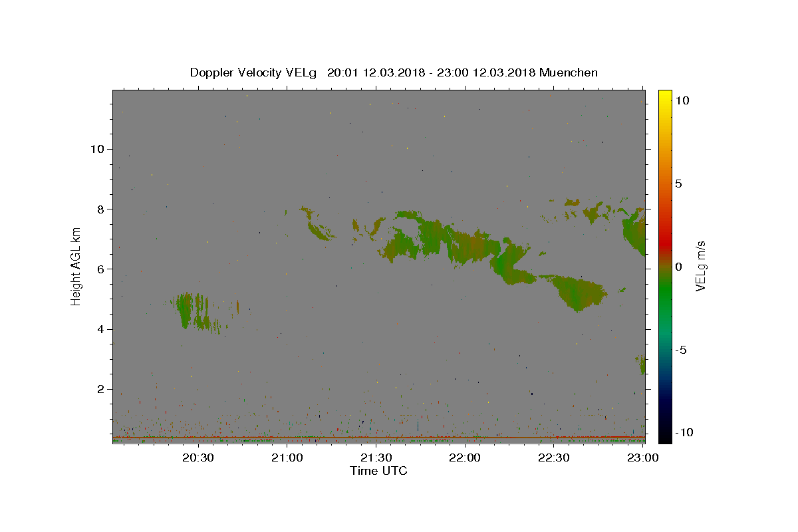This screenshot has width=798, height=532.
Task: Click the 21:30 time tick label
Action: [376, 458]
